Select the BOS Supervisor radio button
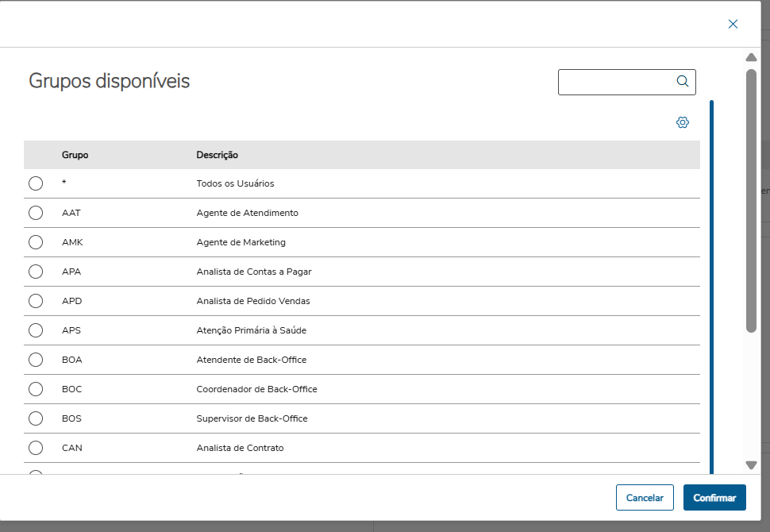The width and height of the screenshot is (770, 532). [x=36, y=418]
